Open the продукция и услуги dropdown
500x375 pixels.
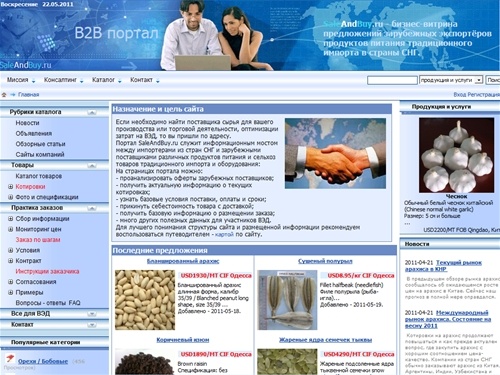point(451,80)
